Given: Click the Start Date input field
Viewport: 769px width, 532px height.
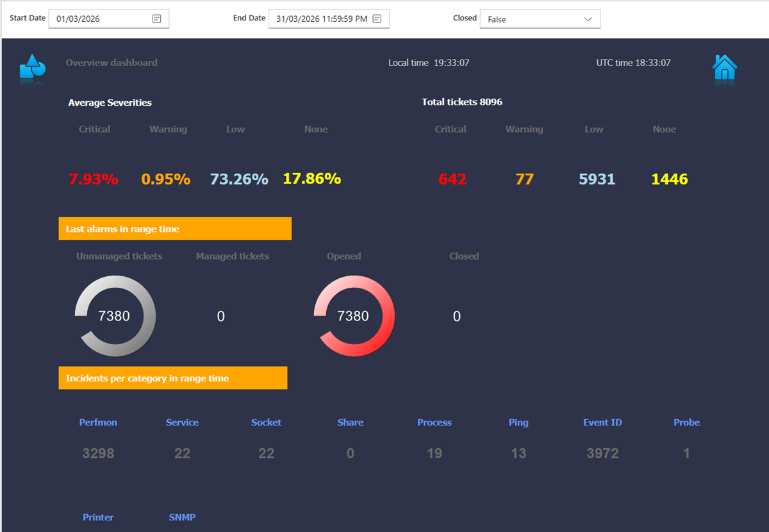Looking at the screenshot, I should [99, 19].
